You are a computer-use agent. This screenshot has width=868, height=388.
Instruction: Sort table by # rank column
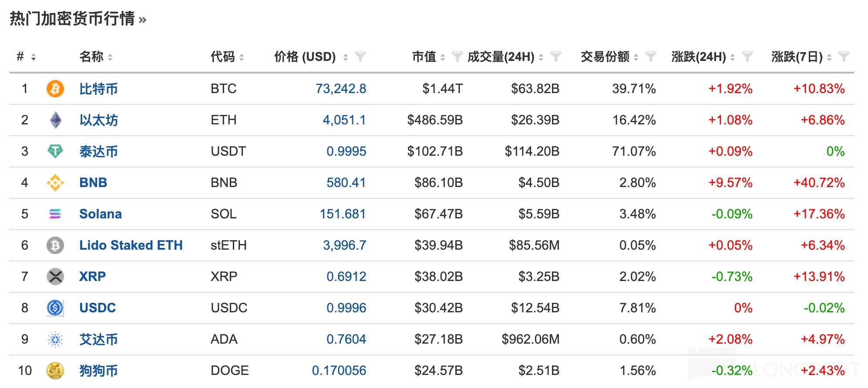coord(34,57)
